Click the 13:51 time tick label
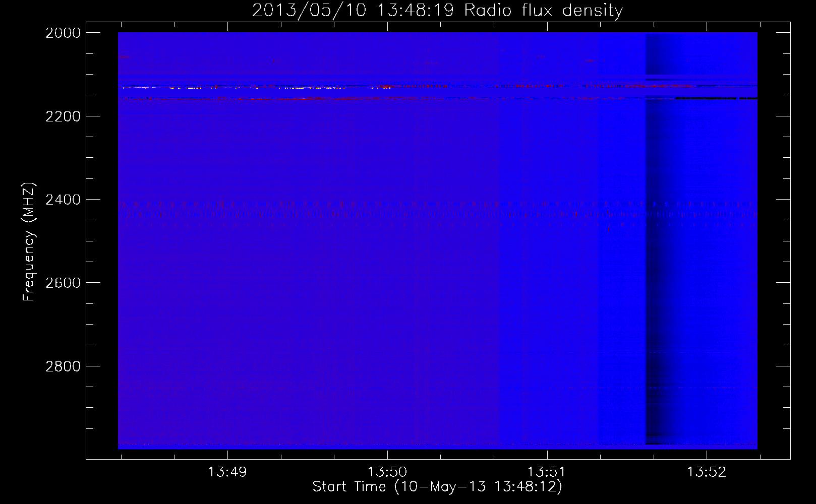The image size is (816, 504). point(547,472)
